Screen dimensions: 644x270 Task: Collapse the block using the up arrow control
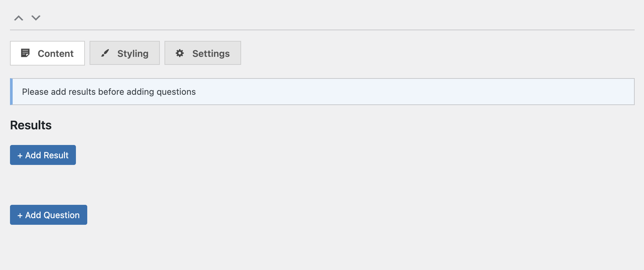coord(19,18)
